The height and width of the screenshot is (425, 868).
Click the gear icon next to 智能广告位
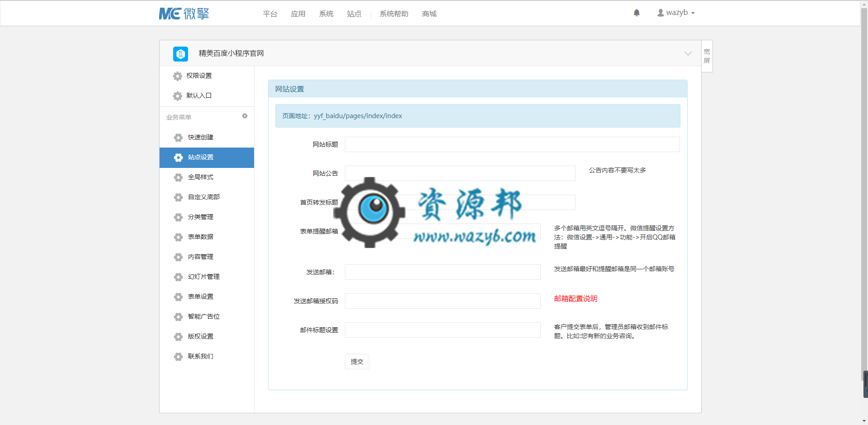tap(179, 317)
